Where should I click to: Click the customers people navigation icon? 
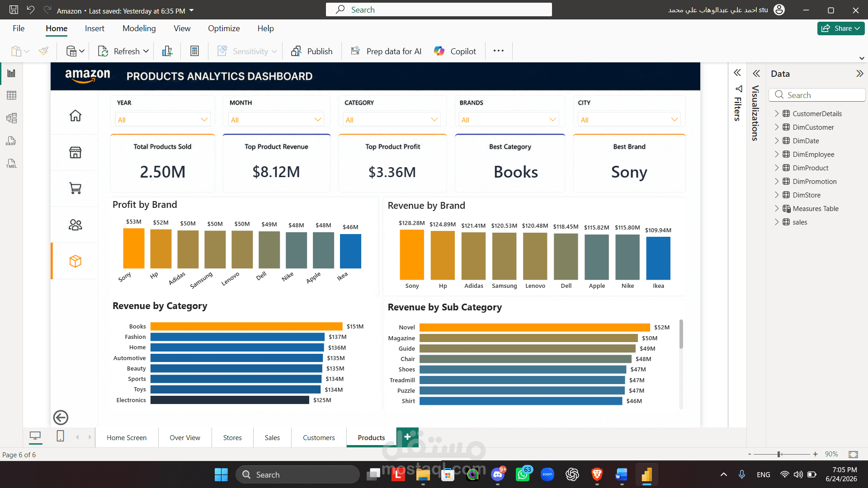point(75,225)
